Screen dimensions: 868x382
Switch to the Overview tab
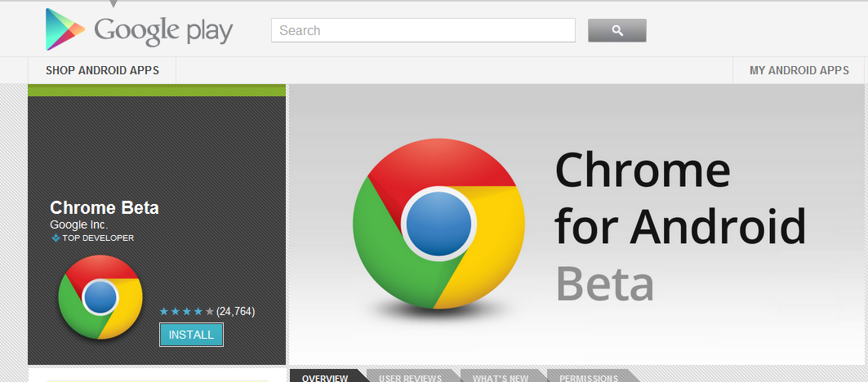(325, 376)
